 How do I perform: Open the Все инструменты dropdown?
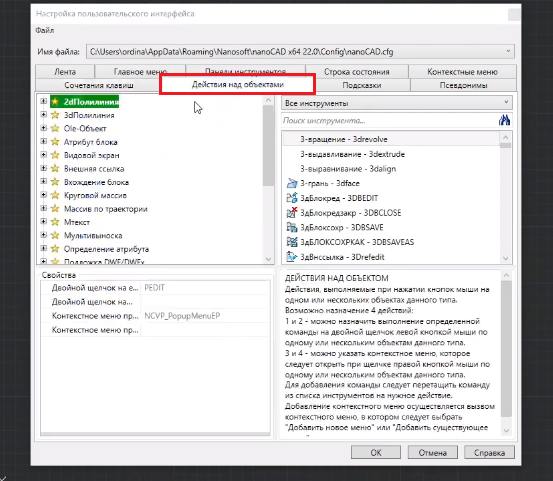[x=397, y=103]
